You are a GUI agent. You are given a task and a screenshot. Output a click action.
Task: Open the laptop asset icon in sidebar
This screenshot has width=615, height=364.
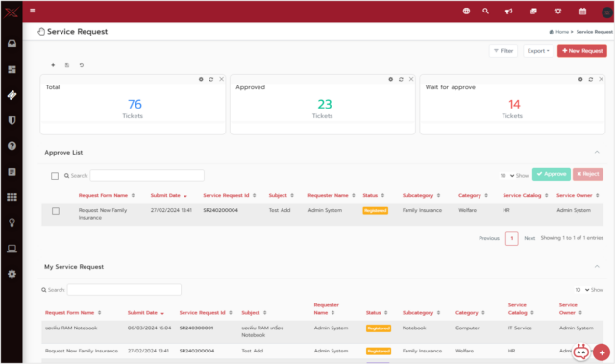(12, 249)
